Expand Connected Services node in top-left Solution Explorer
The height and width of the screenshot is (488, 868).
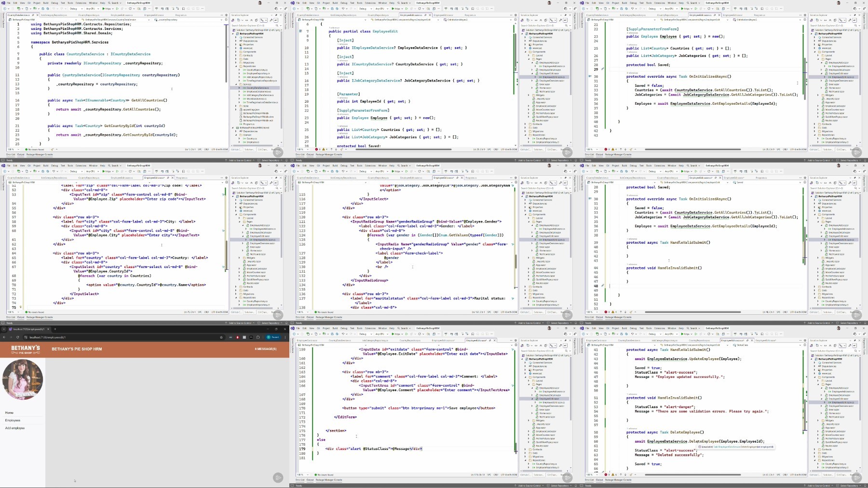(x=236, y=37)
